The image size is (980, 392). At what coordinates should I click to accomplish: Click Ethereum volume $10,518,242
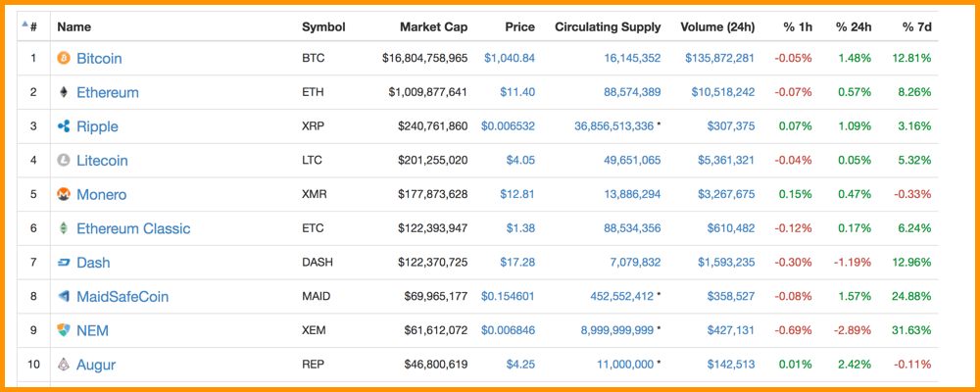[723, 92]
